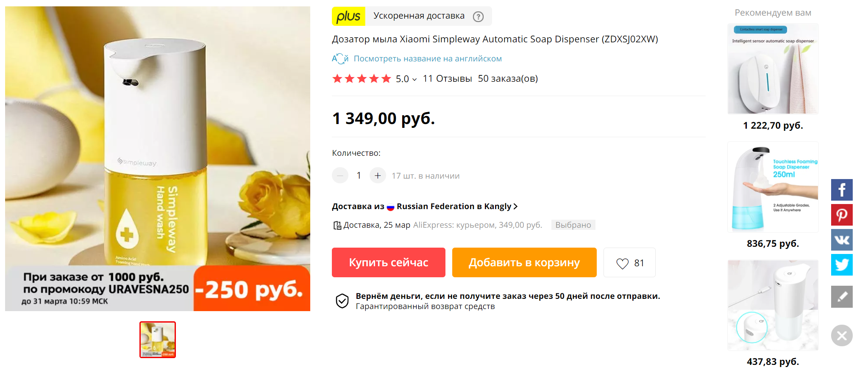The image size is (868, 378).
Task: View product name in English link
Action: point(428,58)
